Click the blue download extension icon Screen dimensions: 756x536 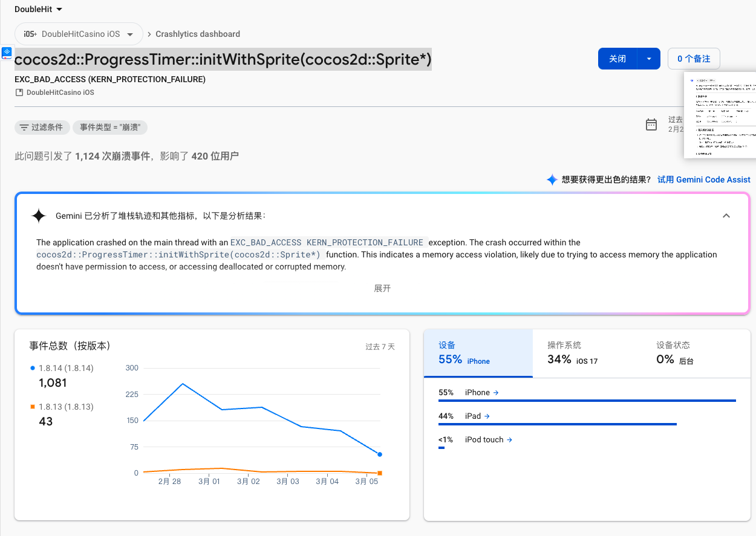click(7, 53)
